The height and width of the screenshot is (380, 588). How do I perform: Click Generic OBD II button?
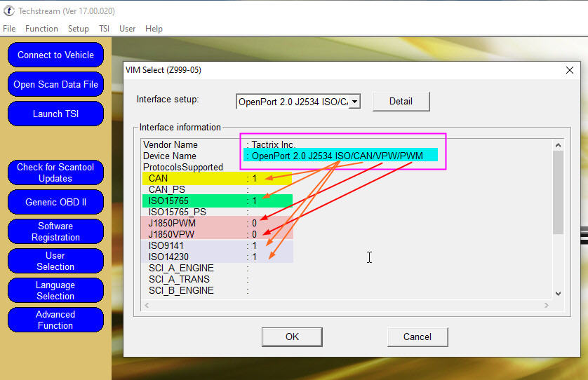coord(55,202)
